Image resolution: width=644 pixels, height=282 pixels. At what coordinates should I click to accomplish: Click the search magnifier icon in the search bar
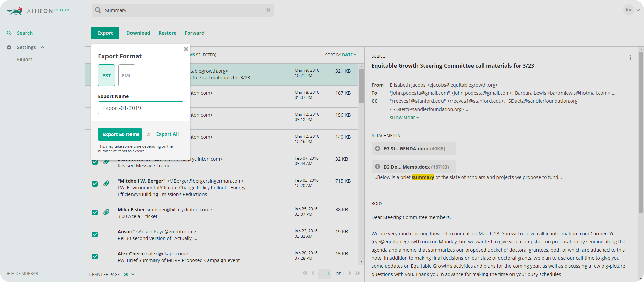98,10
